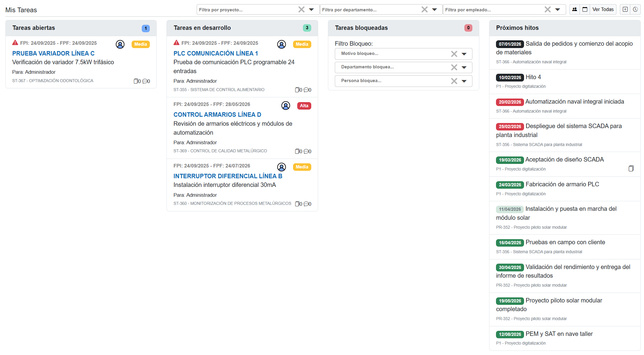Expand the Filtra por empleado dropdown
The width and height of the screenshot is (644, 355).
[x=557, y=10]
